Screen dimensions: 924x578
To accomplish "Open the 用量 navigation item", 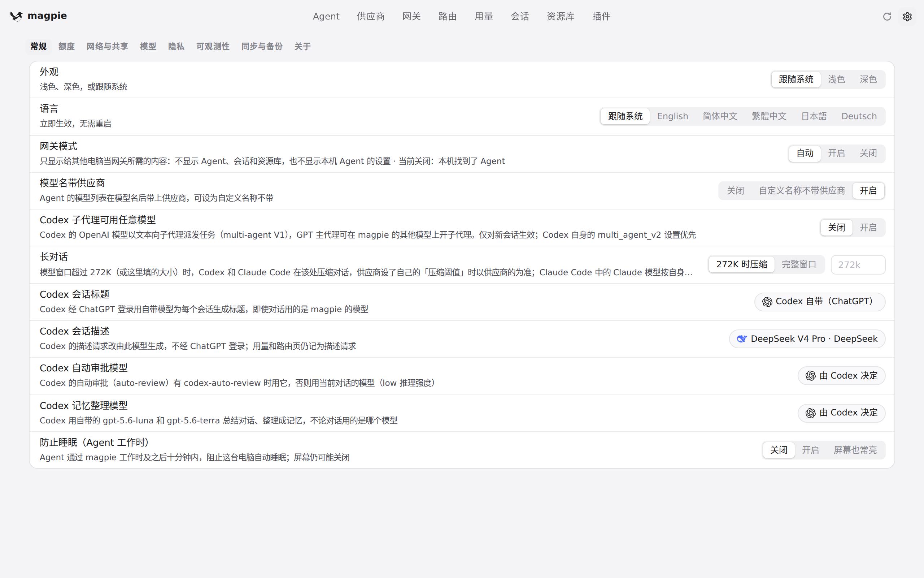I will tap(484, 17).
